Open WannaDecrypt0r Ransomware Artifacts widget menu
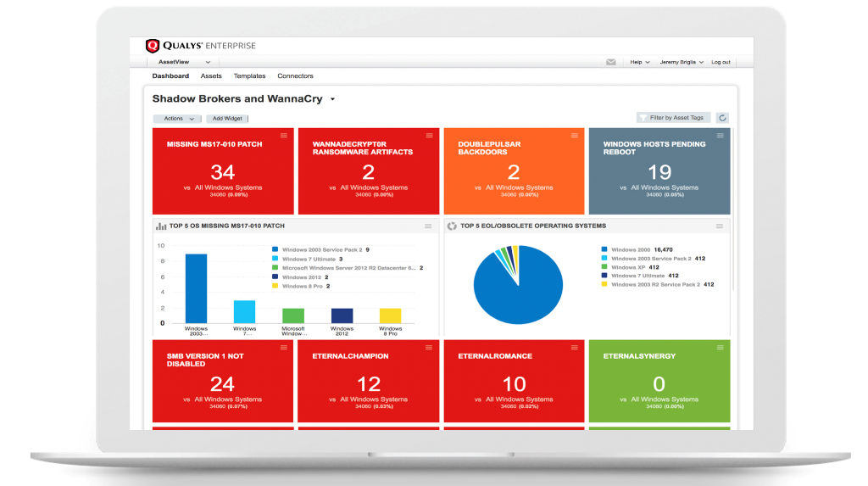Image resolution: width=868 pixels, height=486 pixels. 429,135
